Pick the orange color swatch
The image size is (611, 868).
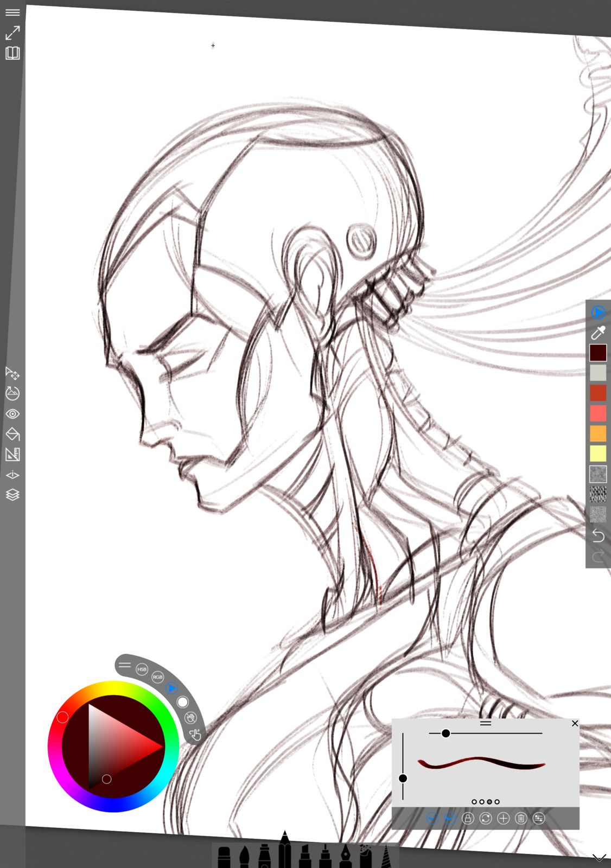coord(598,433)
